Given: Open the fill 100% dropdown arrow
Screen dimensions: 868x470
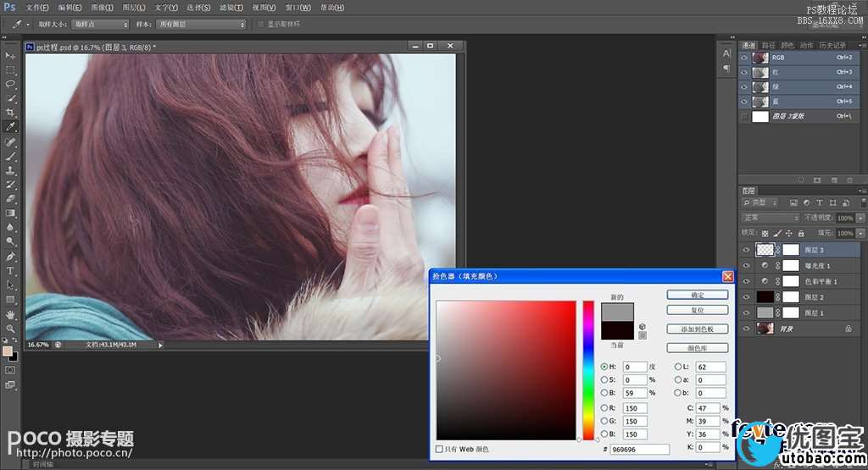Looking at the screenshot, I should (x=861, y=234).
